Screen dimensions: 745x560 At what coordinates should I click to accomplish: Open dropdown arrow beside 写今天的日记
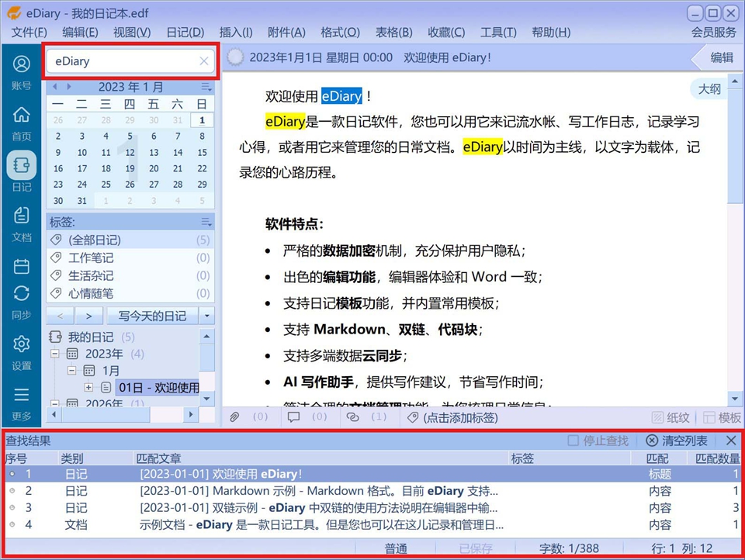pos(206,316)
